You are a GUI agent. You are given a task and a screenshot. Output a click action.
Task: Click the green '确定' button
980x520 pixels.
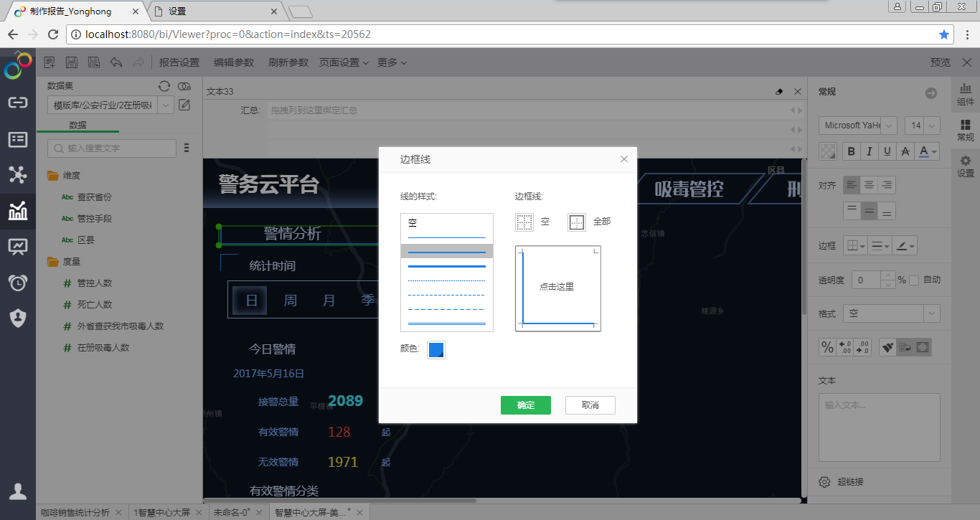coord(525,405)
